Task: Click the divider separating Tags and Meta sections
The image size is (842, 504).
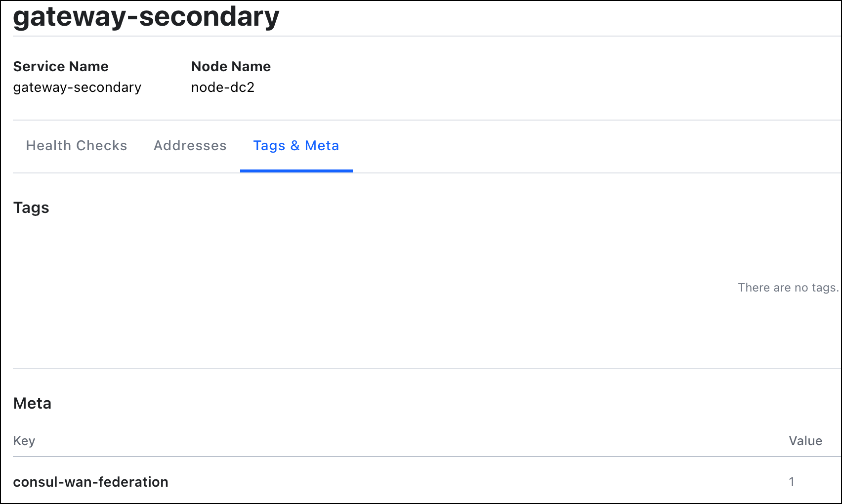Action: [x=425, y=369]
